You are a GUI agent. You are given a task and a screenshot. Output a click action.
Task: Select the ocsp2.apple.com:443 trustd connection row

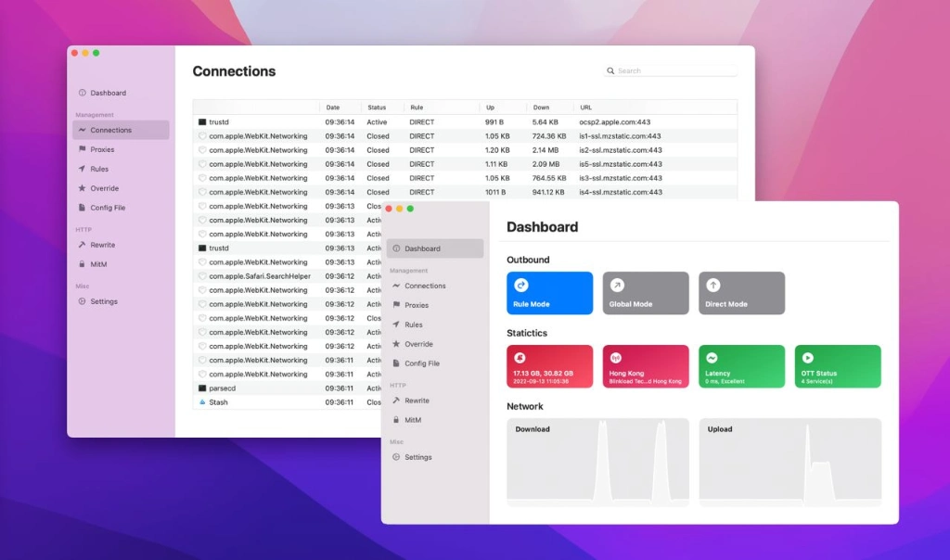tap(464, 121)
